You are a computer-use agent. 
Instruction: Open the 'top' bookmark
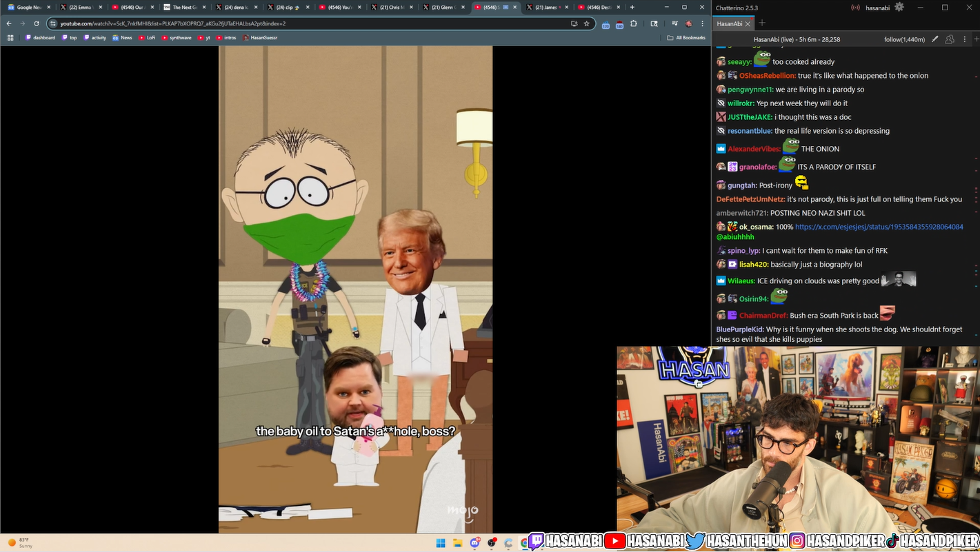pos(70,38)
